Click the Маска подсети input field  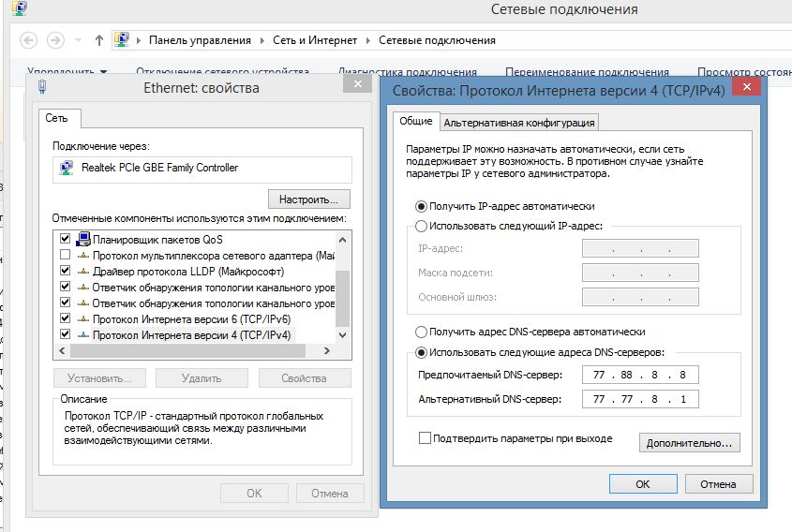(x=640, y=273)
